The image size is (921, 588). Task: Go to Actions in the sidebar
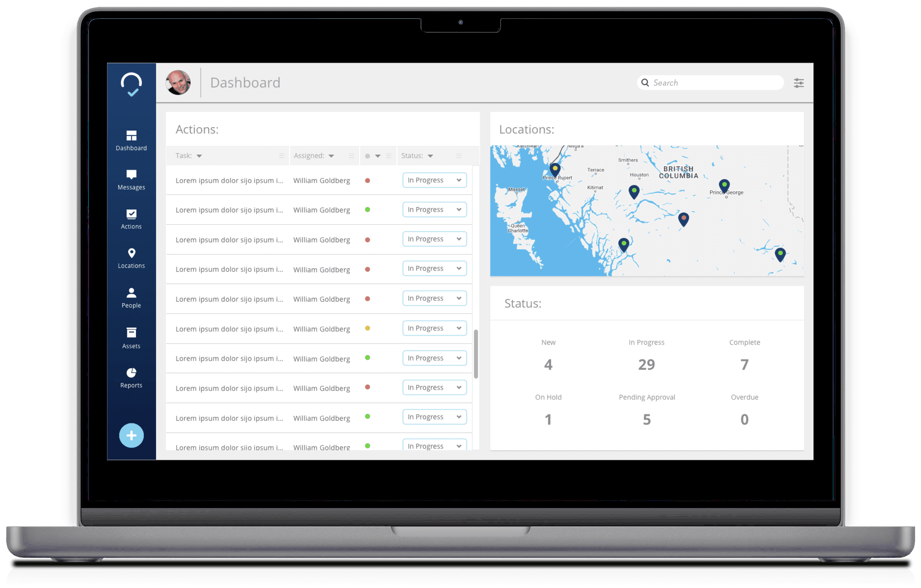131,219
